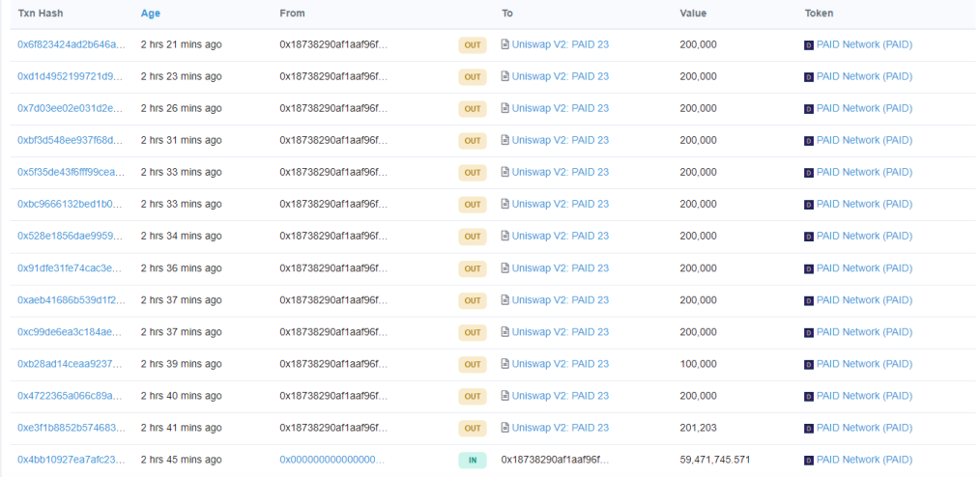Click PAID token logo in the 0x4bb10927ea7afc23 row

pyautogui.click(x=809, y=461)
